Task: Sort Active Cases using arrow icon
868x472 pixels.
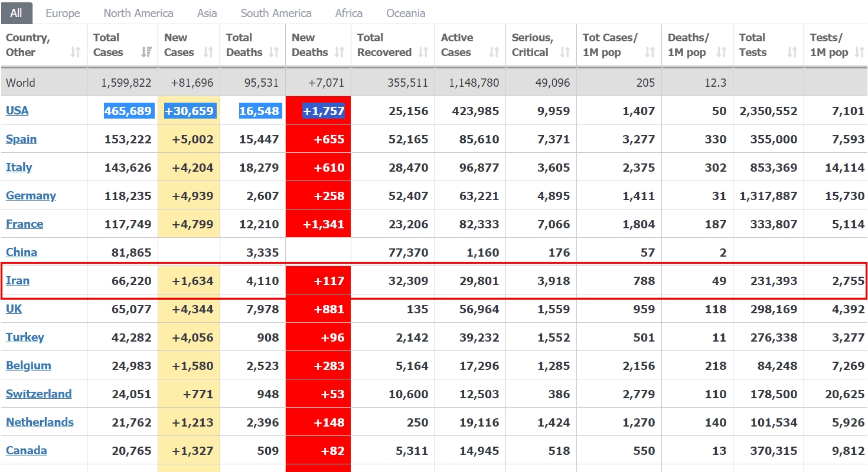Action: click(494, 53)
